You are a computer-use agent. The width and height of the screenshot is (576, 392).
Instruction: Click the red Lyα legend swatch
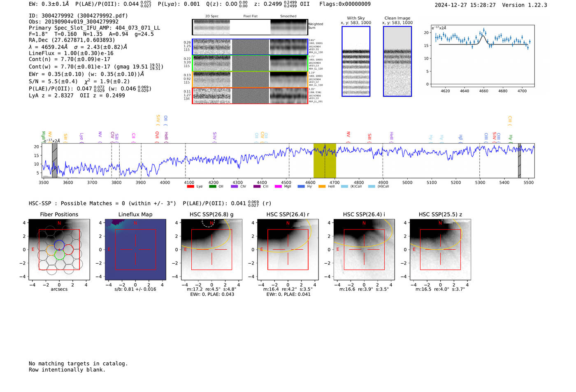(190, 187)
